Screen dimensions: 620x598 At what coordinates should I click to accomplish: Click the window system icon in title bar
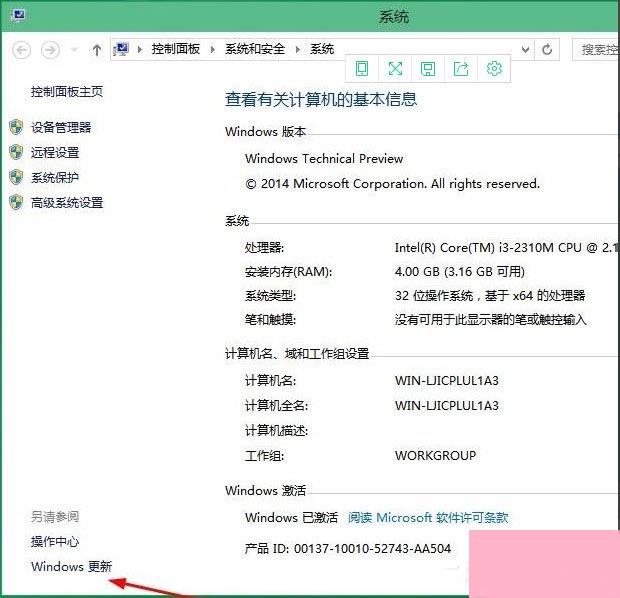18,15
